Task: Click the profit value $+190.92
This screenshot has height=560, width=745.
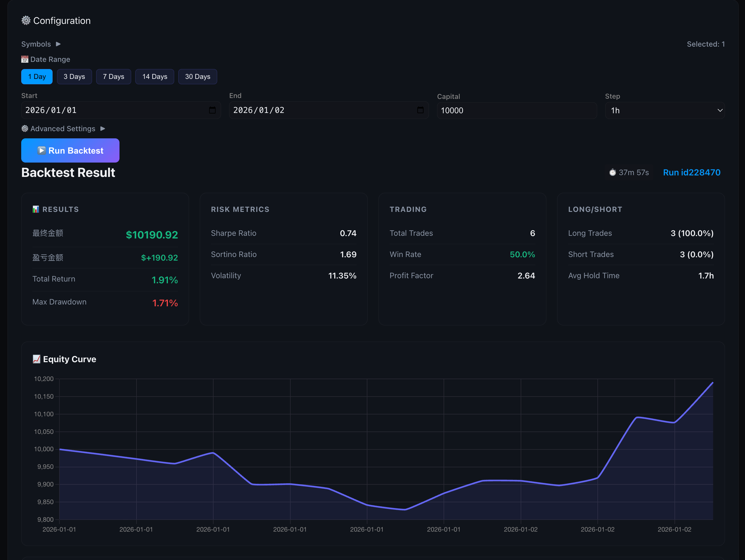Action: [159, 258]
